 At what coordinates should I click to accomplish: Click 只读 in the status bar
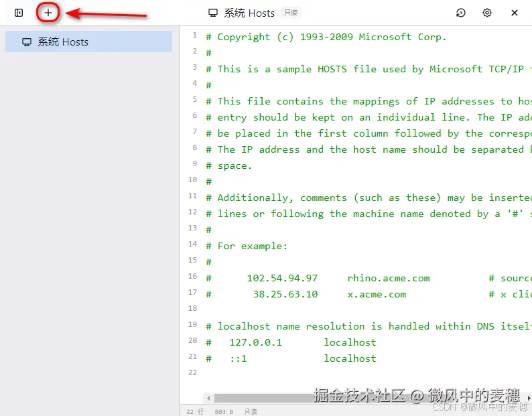click(251, 411)
